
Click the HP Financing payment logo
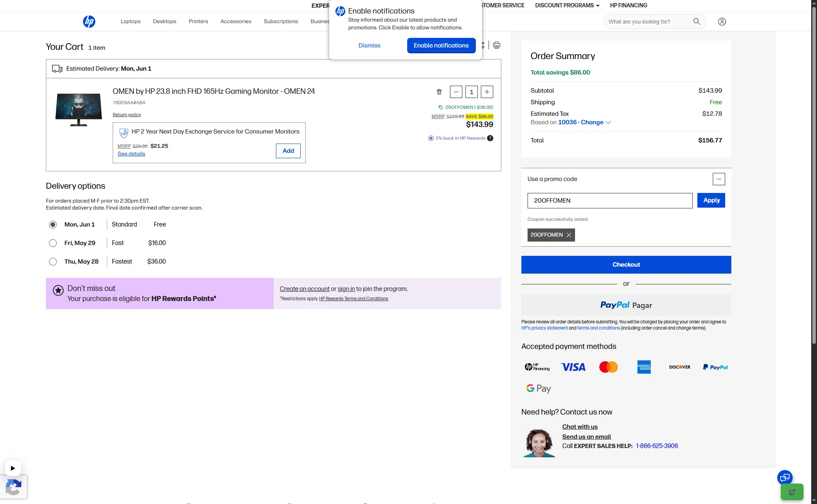537,367
